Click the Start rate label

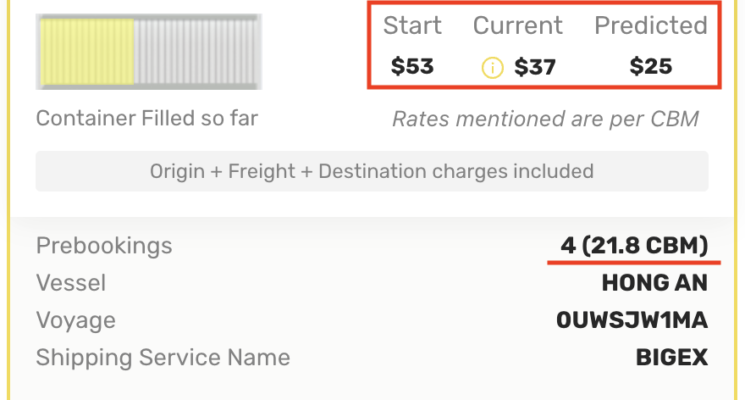click(x=412, y=26)
